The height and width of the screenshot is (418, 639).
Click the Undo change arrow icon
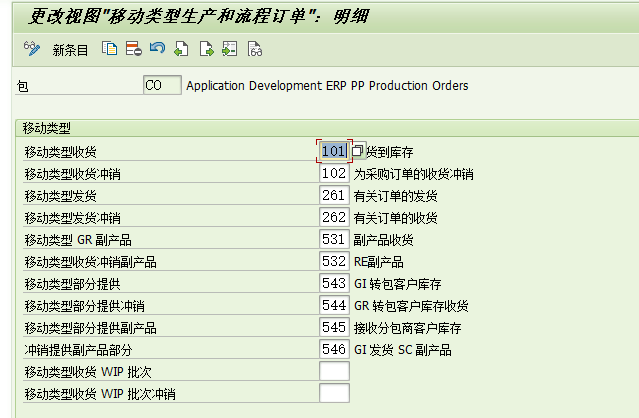(157, 48)
